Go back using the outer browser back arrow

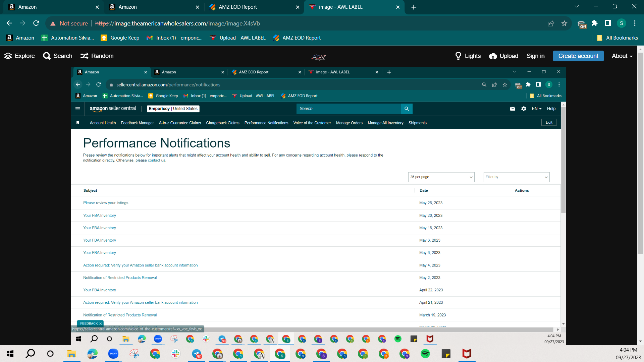[x=9, y=23]
